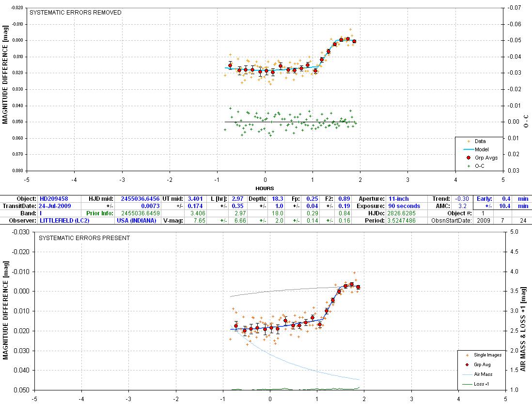Screen dimensions: 532x404
Task: Click the 'Prior Info:' label cell
Action: [x=99, y=213]
